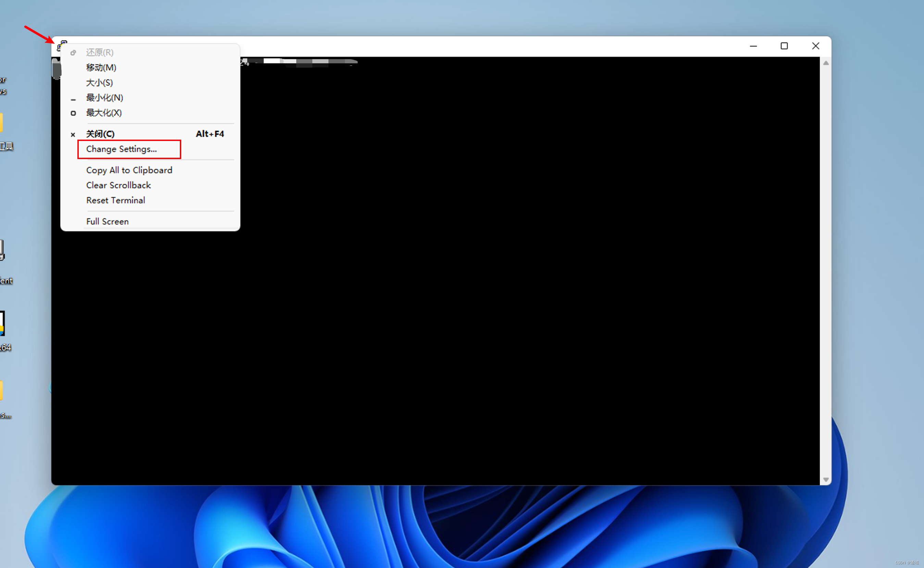The width and height of the screenshot is (924, 568).
Task: Select Copy All to Clipboard
Action: tap(129, 170)
